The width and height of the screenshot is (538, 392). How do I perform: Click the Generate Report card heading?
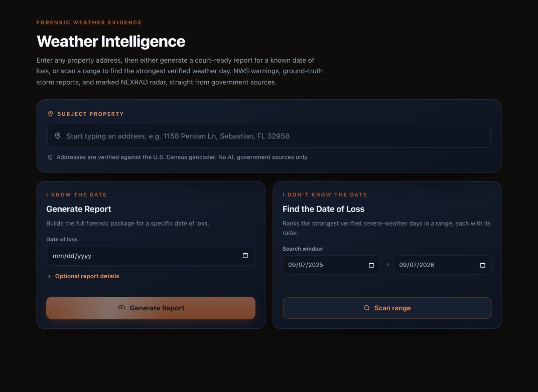pyautogui.click(x=79, y=209)
